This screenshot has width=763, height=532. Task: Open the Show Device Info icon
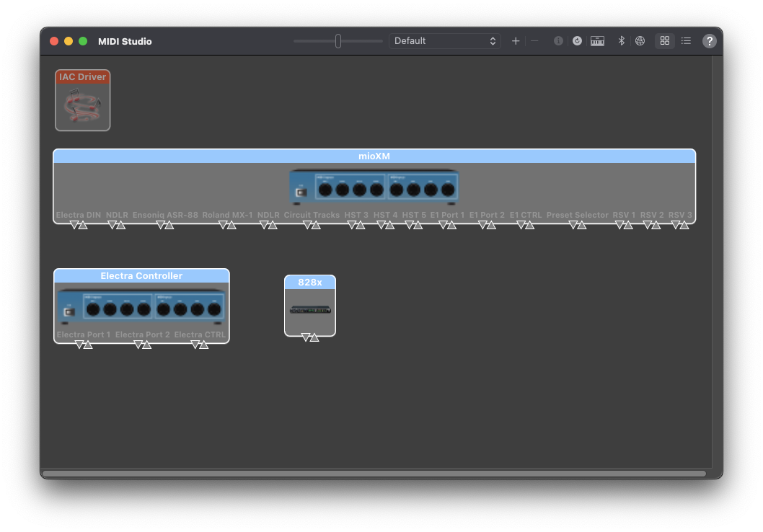pyautogui.click(x=558, y=41)
